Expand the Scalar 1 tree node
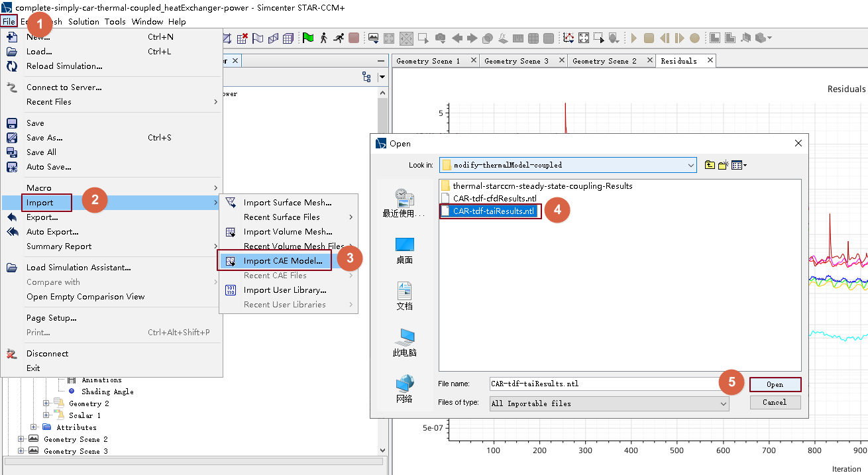This screenshot has height=475, width=868. [x=46, y=415]
